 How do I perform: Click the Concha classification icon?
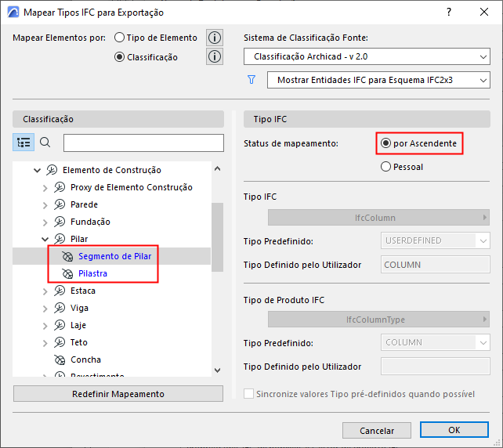pos(60,359)
